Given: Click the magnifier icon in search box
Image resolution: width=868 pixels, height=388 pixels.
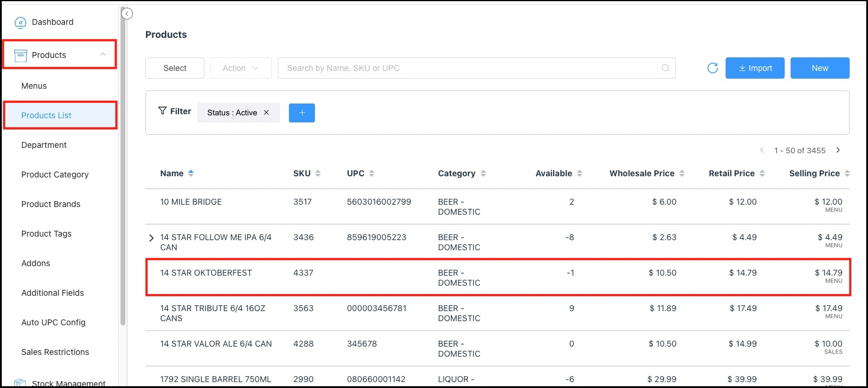Looking at the screenshot, I should click(x=665, y=68).
